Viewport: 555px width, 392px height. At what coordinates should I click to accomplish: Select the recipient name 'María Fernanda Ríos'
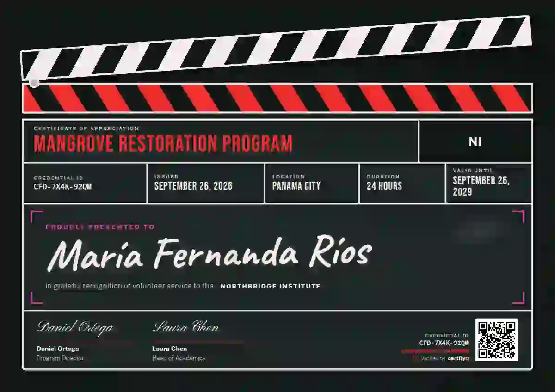pos(209,253)
